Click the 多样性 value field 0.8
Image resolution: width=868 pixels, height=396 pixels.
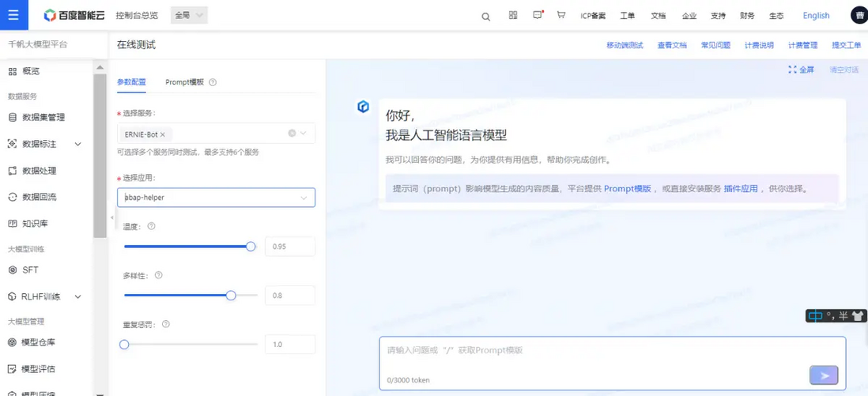[290, 295]
